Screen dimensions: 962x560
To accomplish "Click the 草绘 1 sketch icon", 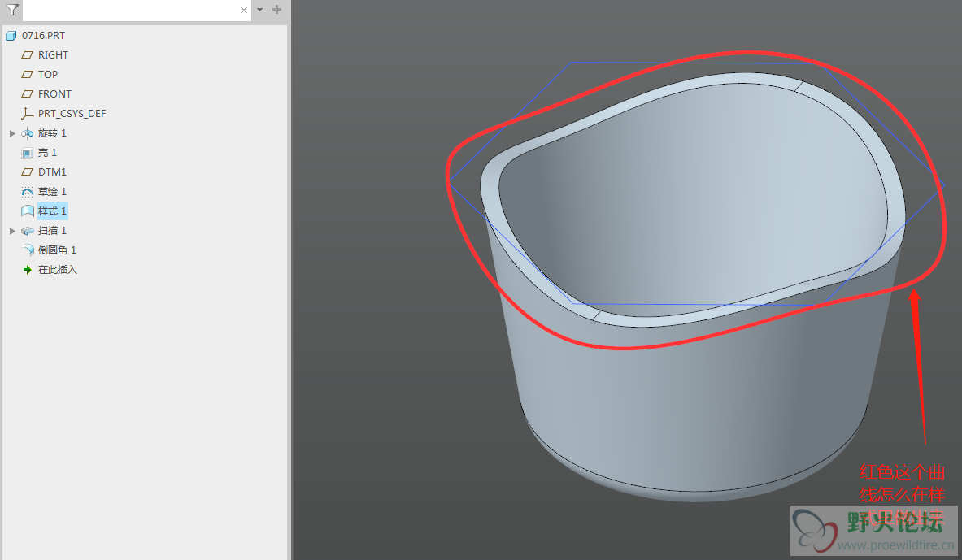I will tap(27, 192).
